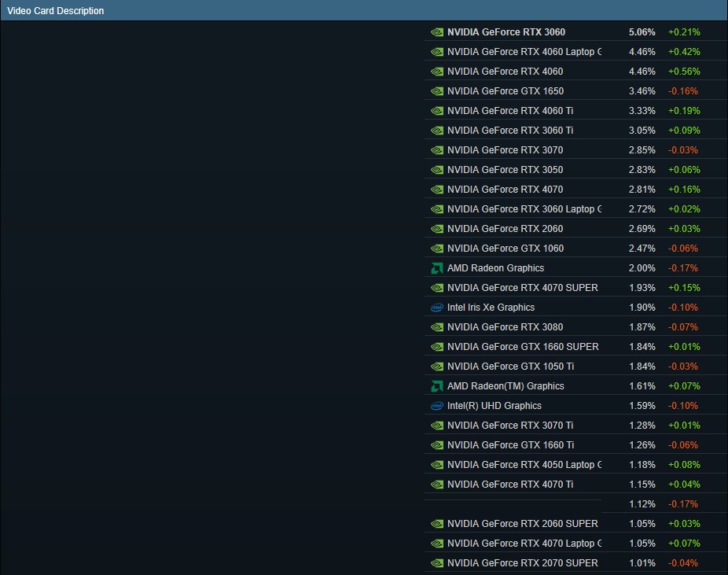Click NVIDIA icon beside RTX 3070 Ti
The image size is (728, 575).
pos(437,426)
